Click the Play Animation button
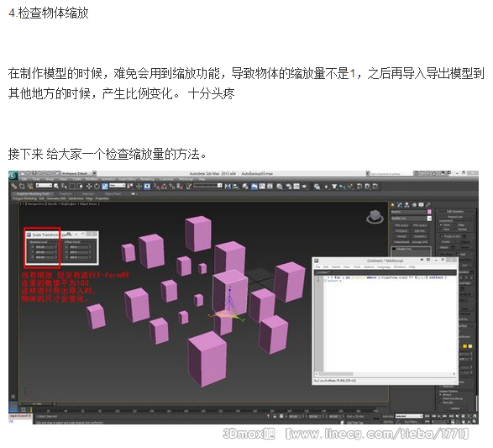The height and width of the screenshot is (448, 493). [439, 416]
